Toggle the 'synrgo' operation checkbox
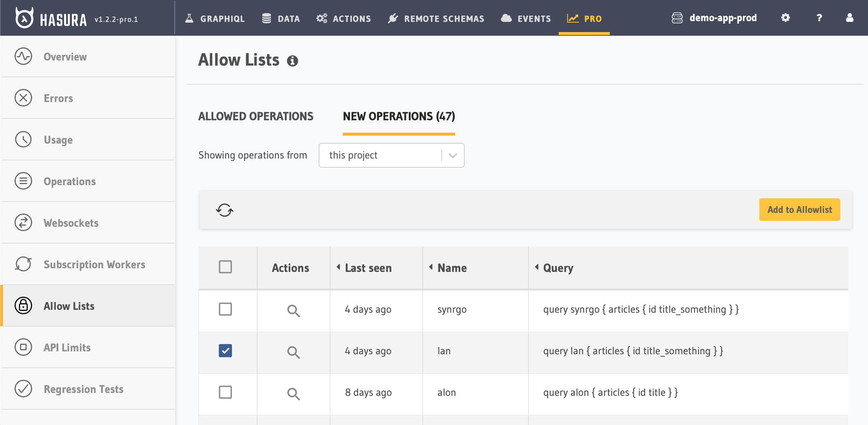The height and width of the screenshot is (425, 868). pos(225,309)
